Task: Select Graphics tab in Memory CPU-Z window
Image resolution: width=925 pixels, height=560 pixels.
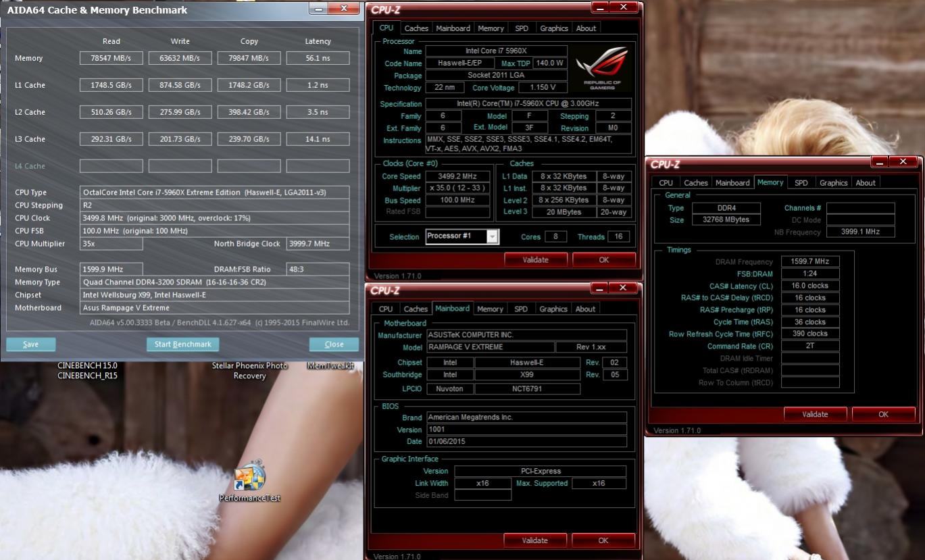Action: (x=833, y=182)
